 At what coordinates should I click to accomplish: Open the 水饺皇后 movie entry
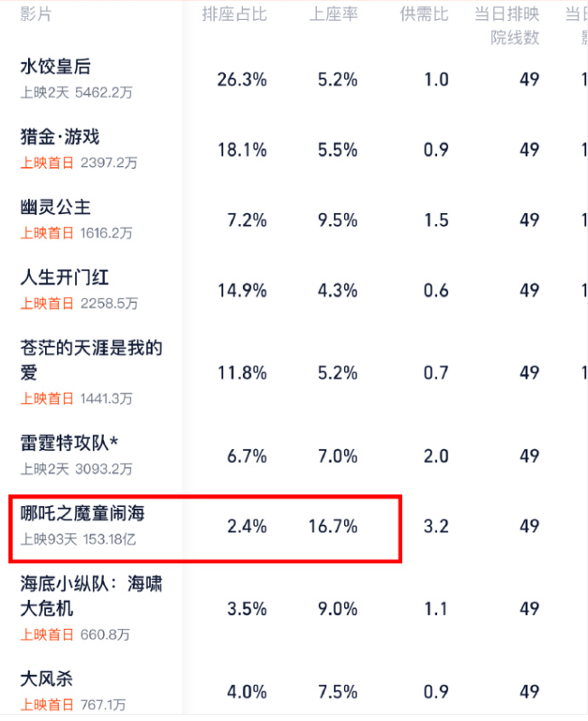(x=55, y=67)
